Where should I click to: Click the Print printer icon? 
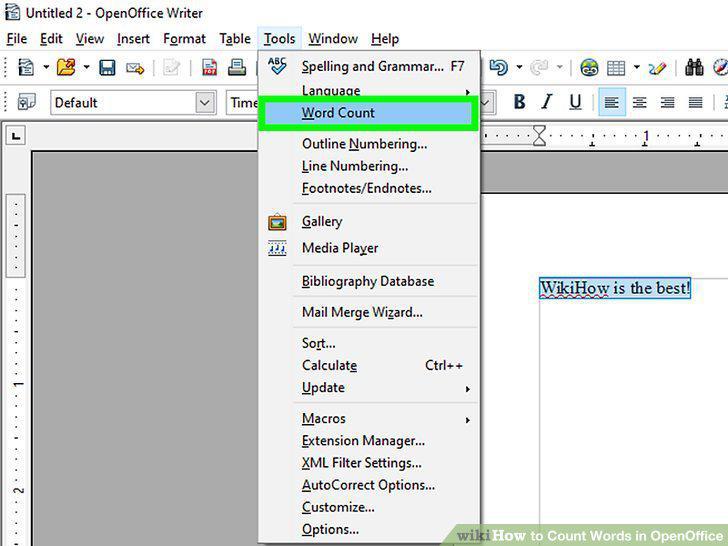[x=237, y=68]
